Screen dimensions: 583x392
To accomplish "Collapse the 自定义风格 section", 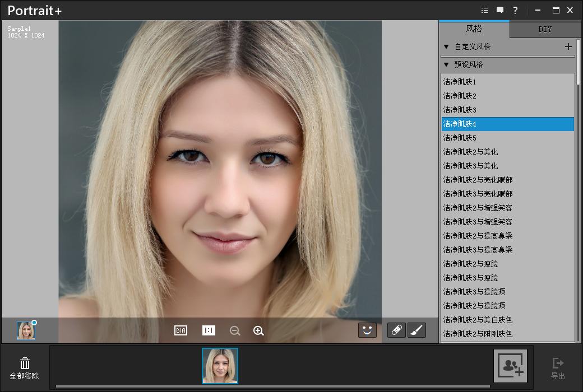I will pos(446,47).
